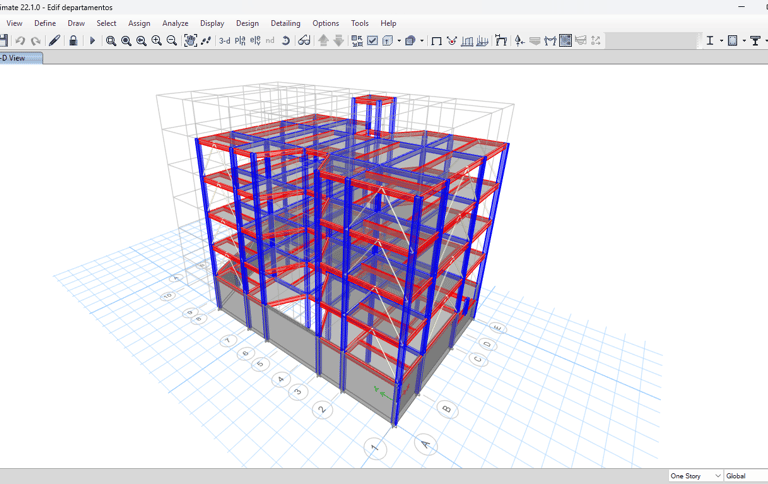768x484 pixels.
Task: Undo the last action
Action: coord(20,41)
